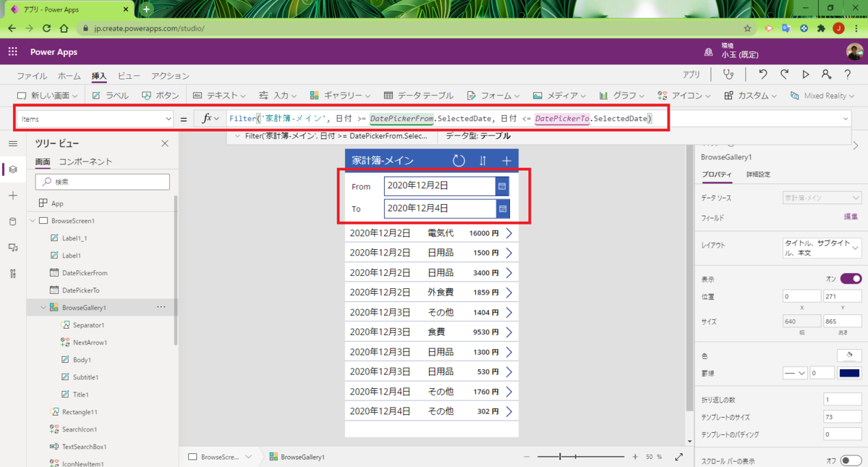This screenshot has width=868, height=467.
Task: Open the ビュー tab
Action: 129,76
